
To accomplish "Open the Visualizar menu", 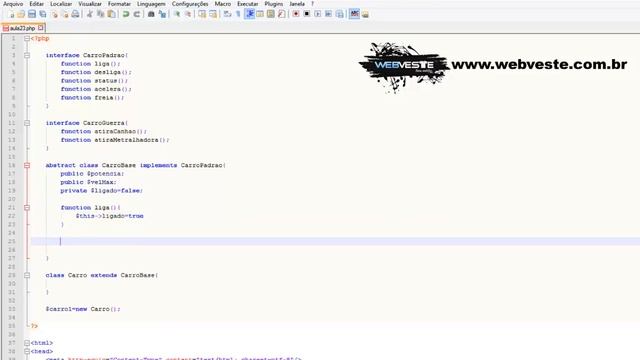I will point(90,4).
